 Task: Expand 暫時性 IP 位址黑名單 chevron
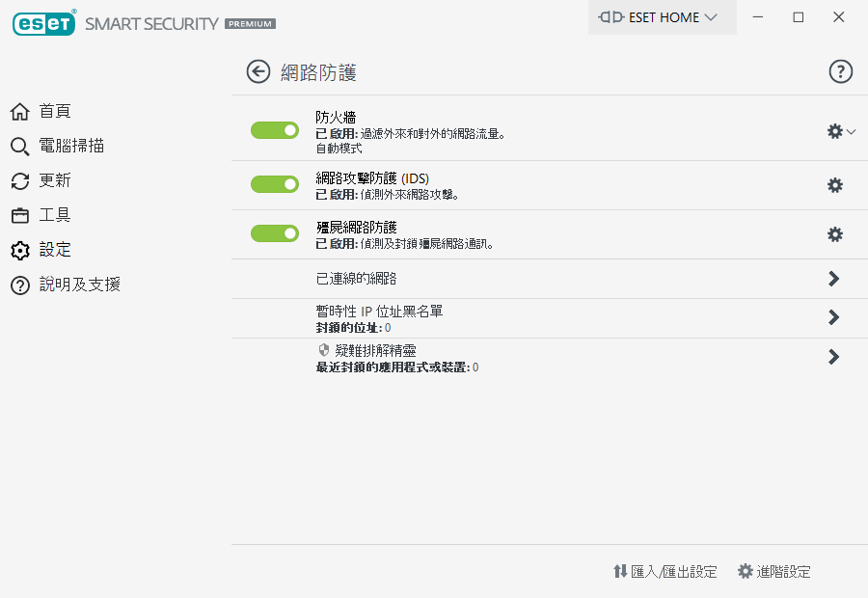click(834, 317)
